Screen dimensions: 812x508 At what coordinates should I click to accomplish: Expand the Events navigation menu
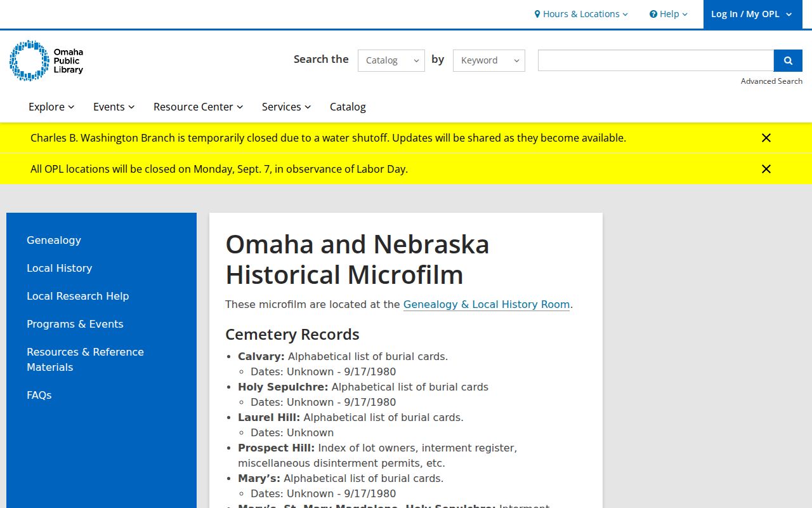(x=114, y=107)
